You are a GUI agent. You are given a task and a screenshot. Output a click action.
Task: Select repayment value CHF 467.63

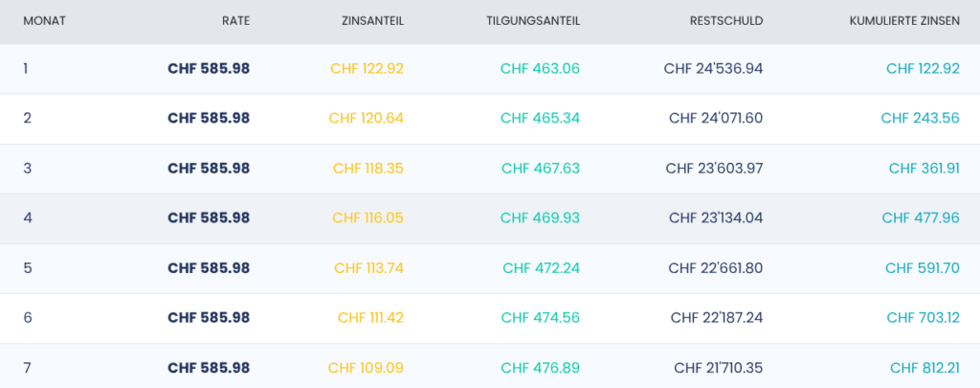pos(541,169)
